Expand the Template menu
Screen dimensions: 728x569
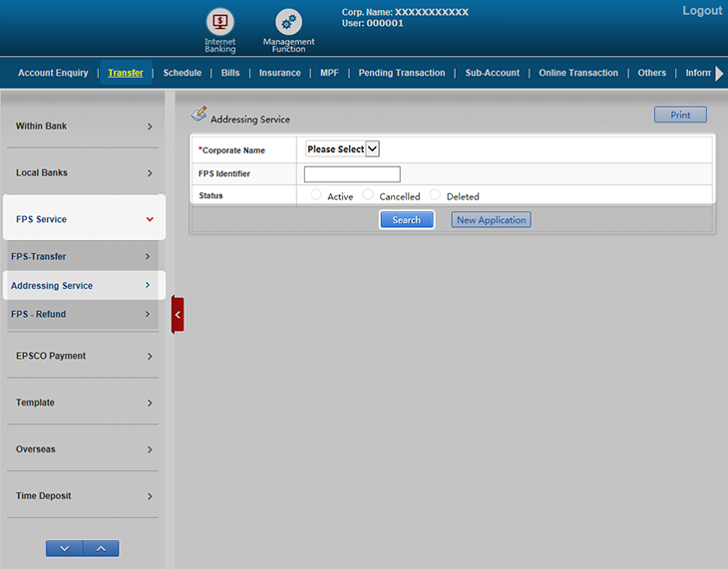point(83,403)
